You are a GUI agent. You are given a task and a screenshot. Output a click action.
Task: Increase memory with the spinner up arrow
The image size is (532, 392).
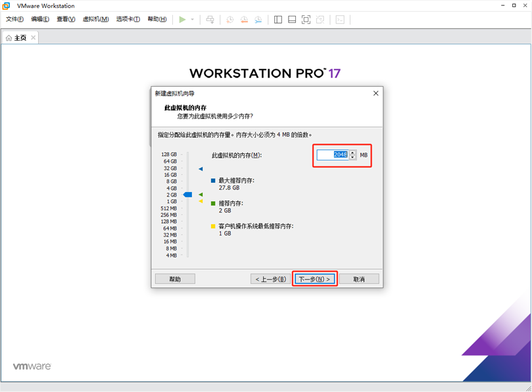coord(352,153)
